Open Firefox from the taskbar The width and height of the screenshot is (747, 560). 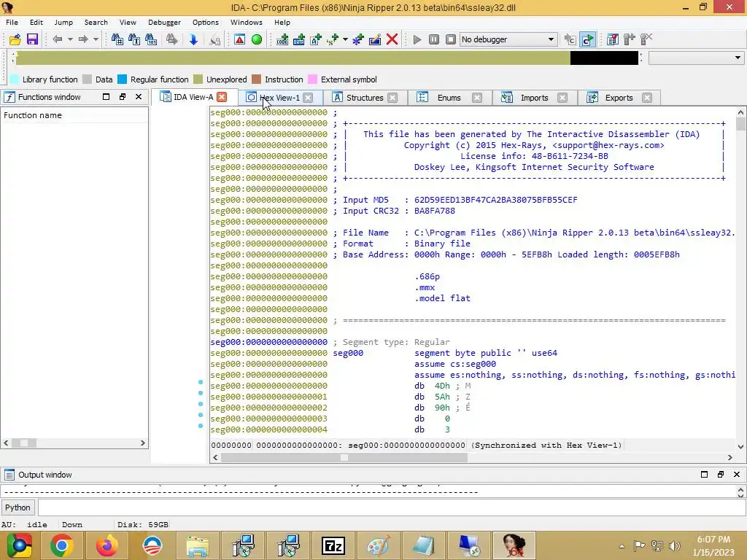[x=107, y=545]
